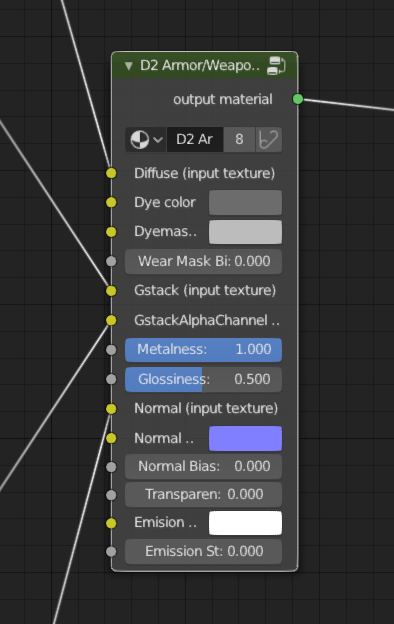Click the output material label
Screen dimensions: 394x624
click(x=223, y=99)
